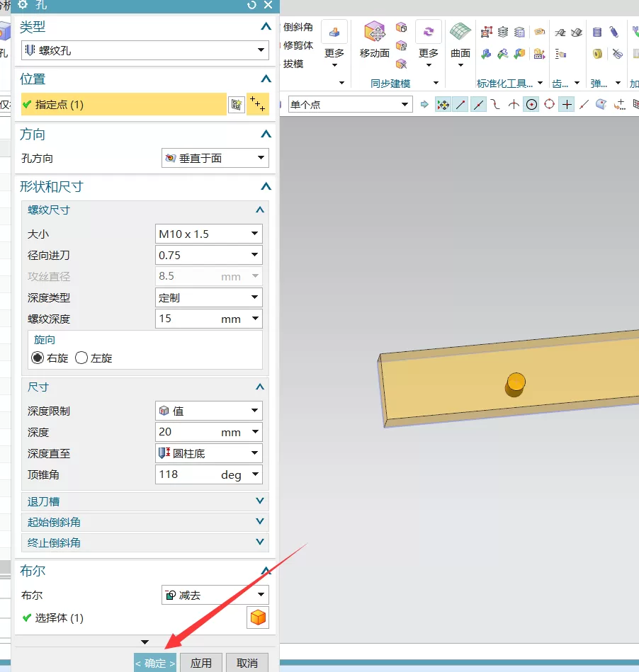Click the curved control point snap icon
The image size is (639, 672).
495,104
